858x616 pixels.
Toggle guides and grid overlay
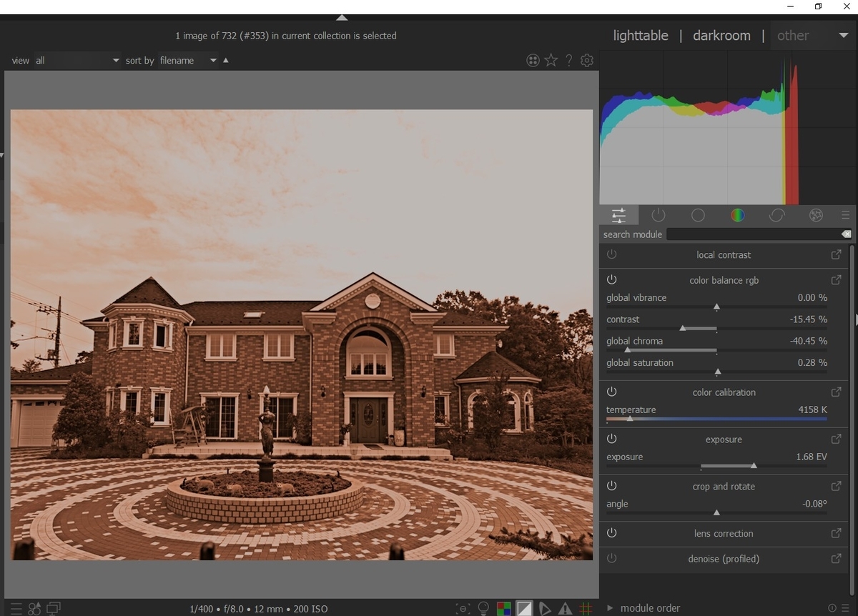pos(586,609)
